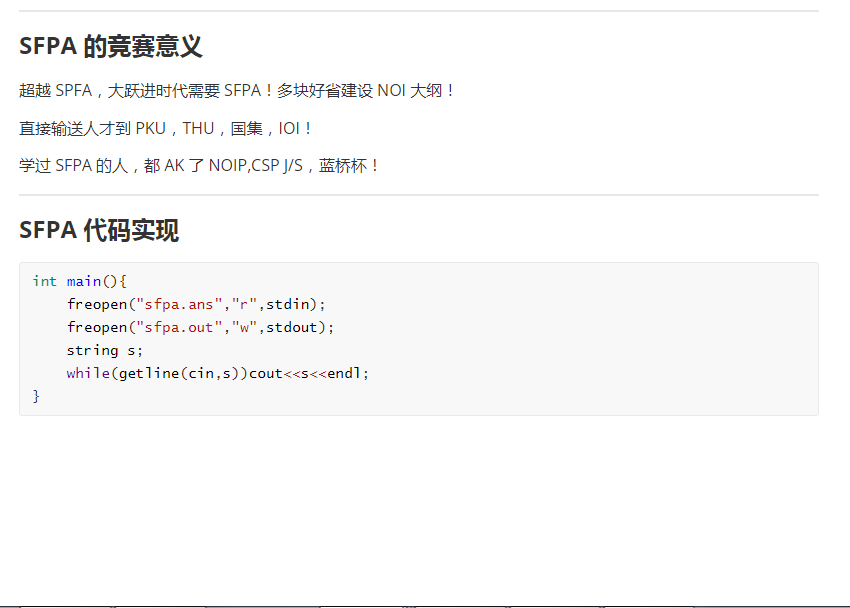The image size is (850, 608).
Task: Click the heading "SFPA 的竞赛意义"
Action: [111, 46]
